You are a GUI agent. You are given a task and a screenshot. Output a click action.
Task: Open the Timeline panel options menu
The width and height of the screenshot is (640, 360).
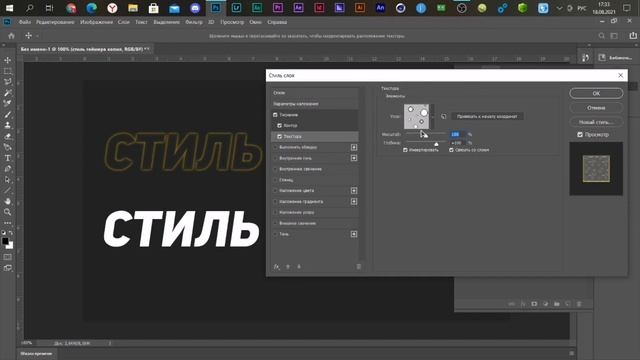572,353
